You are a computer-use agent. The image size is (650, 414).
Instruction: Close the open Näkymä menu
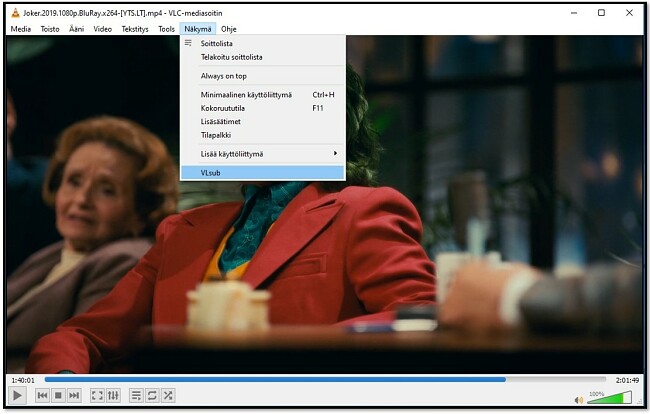pyautogui.click(x=198, y=29)
